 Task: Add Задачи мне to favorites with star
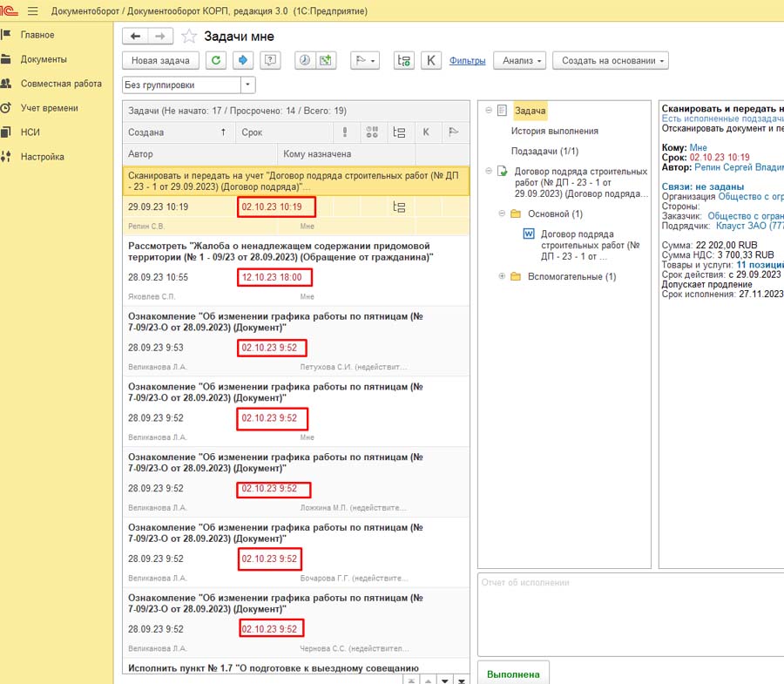click(189, 37)
